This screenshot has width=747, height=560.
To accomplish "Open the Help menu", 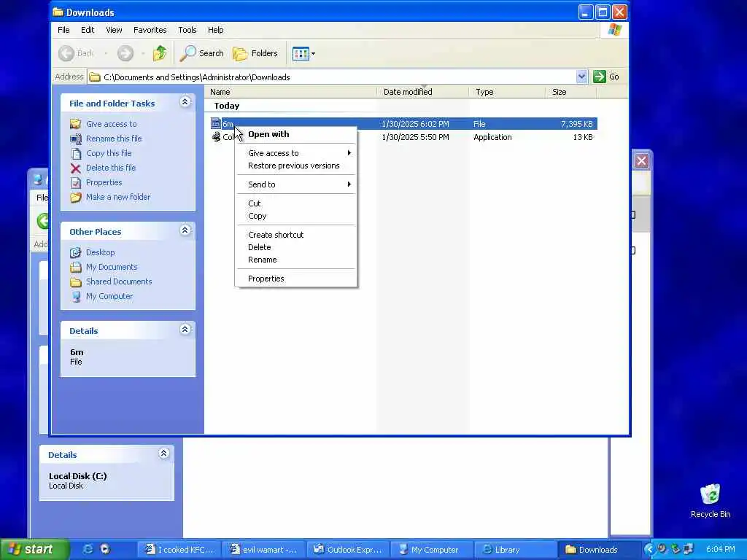I will click(215, 30).
